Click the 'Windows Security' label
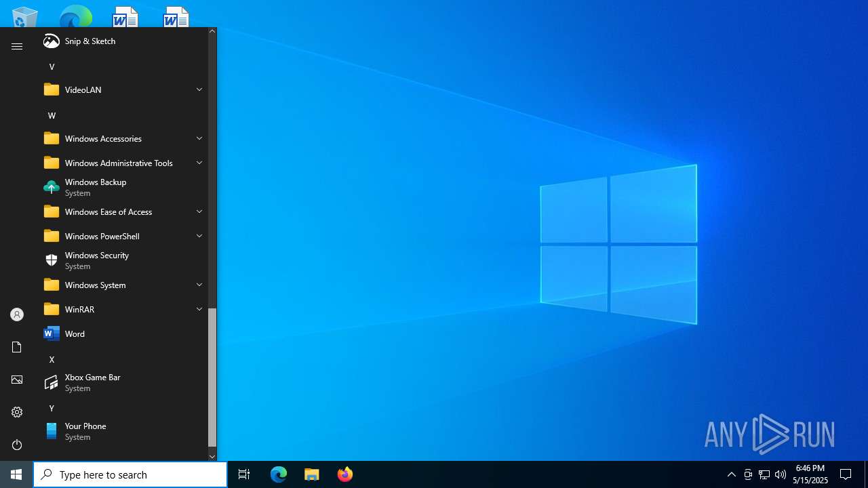 [x=97, y=256]
